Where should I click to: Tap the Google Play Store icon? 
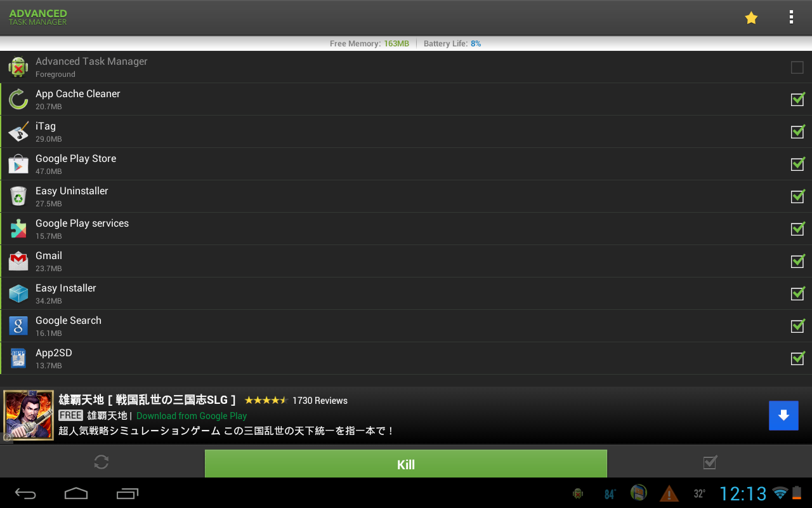pos(18,164)
